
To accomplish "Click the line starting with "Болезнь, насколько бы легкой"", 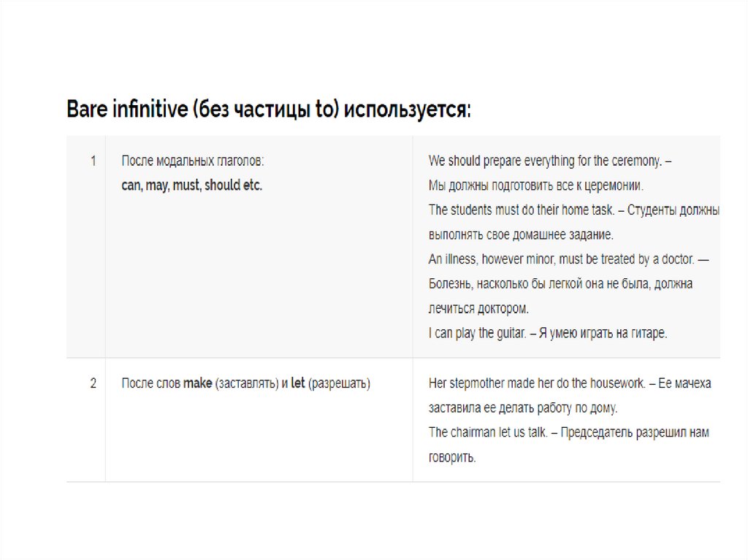I will (560, 283).
